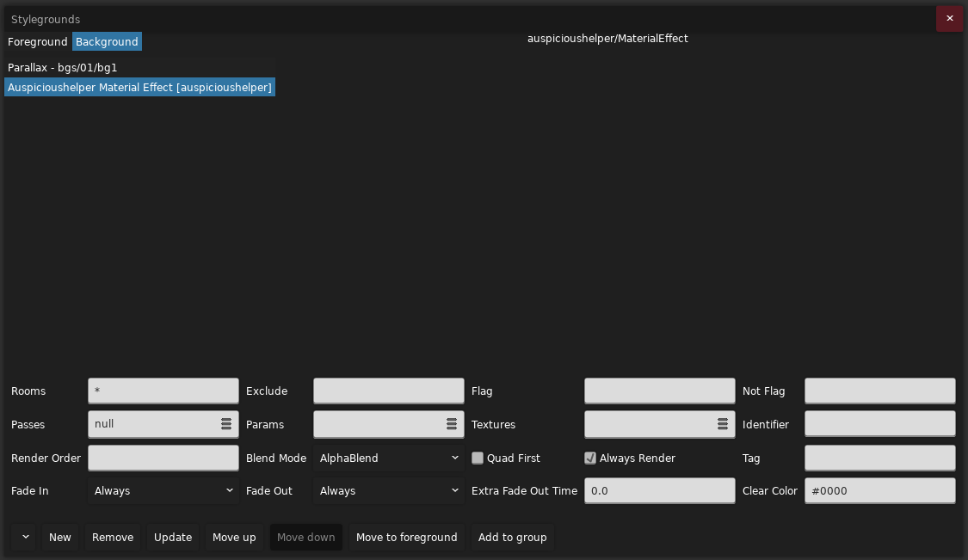The height and width of the screenshot is (560, 968).
Task: Expand the dropdown arrow beside New button
Action: [x=25, y=537]
